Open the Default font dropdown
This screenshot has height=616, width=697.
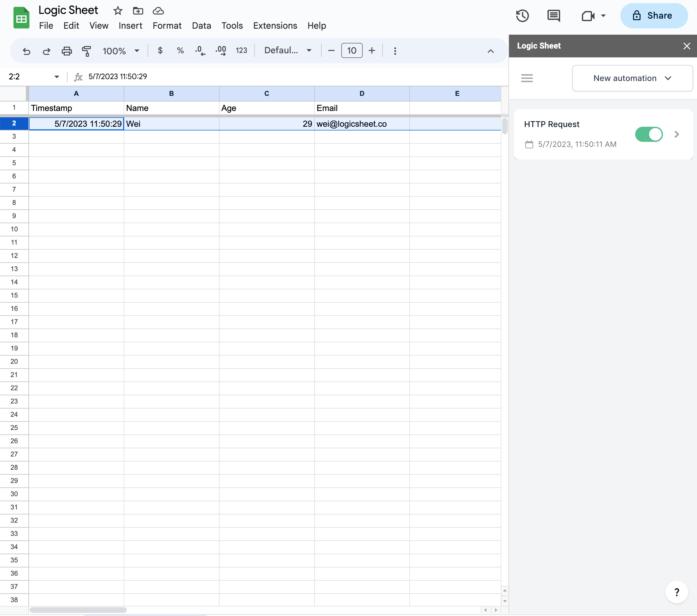(x=287, y=51)
